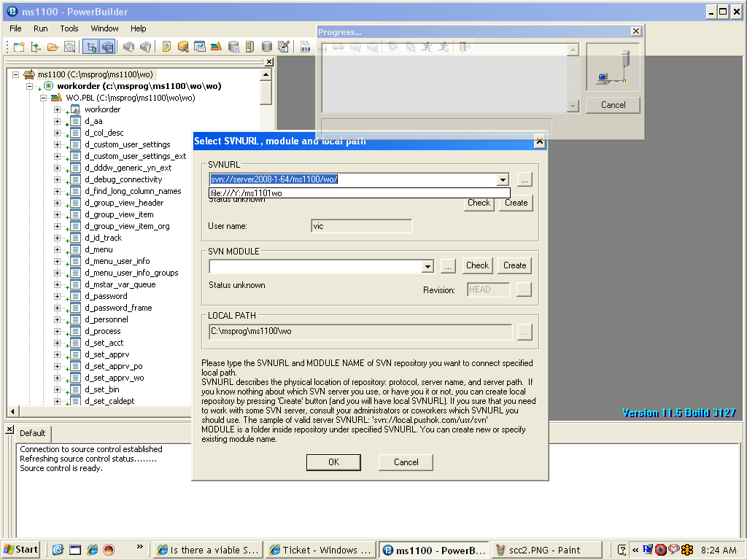This screenshot has height=560, width=747.
Task: Click the User name field containing vic
Action: click(362, 226)
